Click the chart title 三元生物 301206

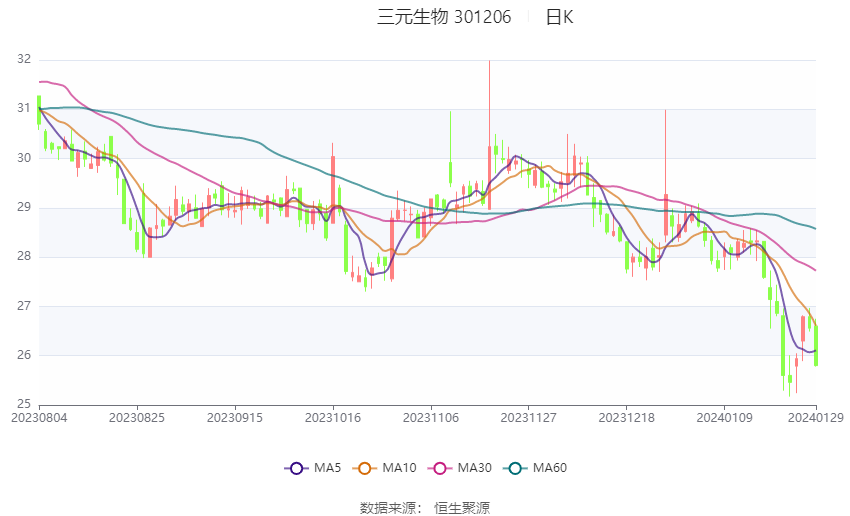[x=444, y=17]
